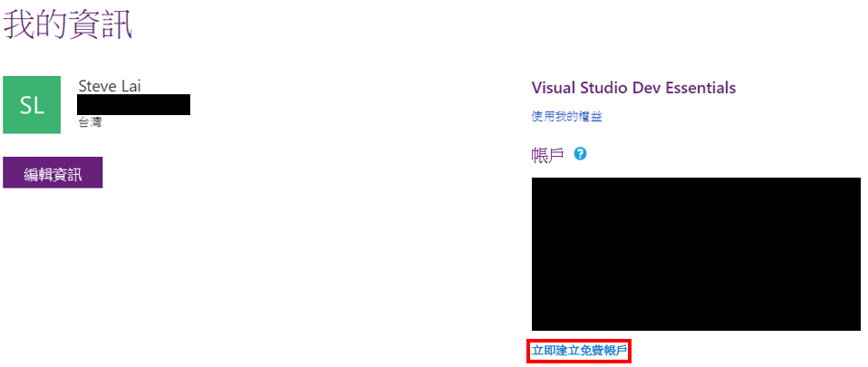
Task: Select the country text below the redacted email
Action: 90,122
